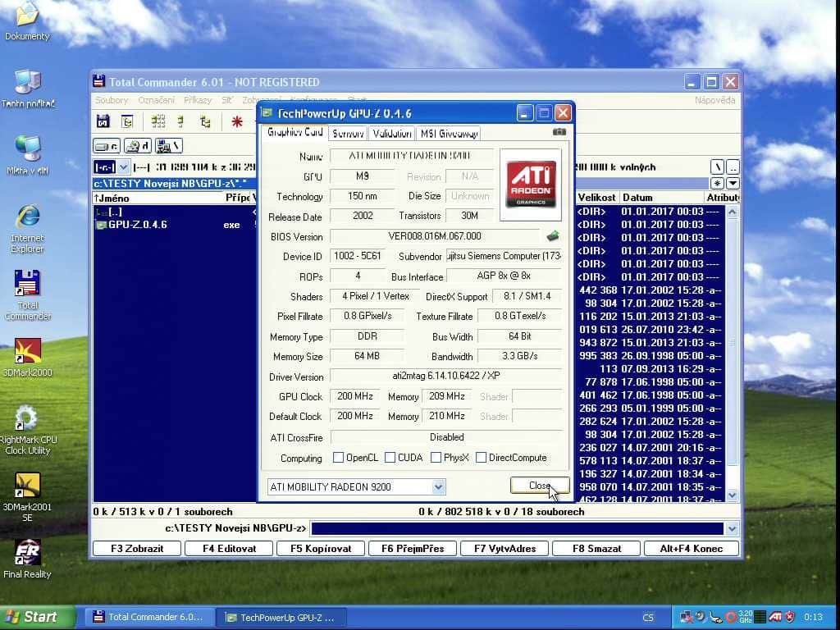The width and height of the screenshot is (840, 630).
Task: Open the left panel drive selector dropdown
Action: [x=123, y=167]
